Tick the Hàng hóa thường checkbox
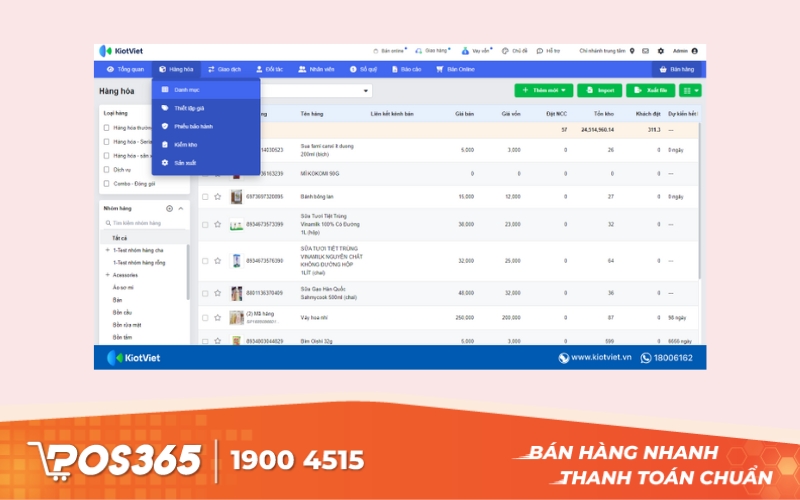Image resolution: width=800 pixels, height=500 pixels. (107, 128)
